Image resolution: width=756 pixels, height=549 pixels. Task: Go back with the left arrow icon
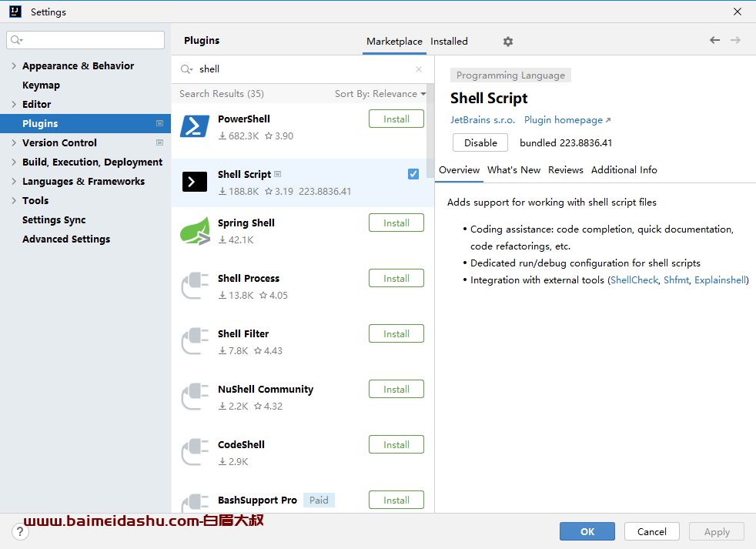[x=714, y=40]
